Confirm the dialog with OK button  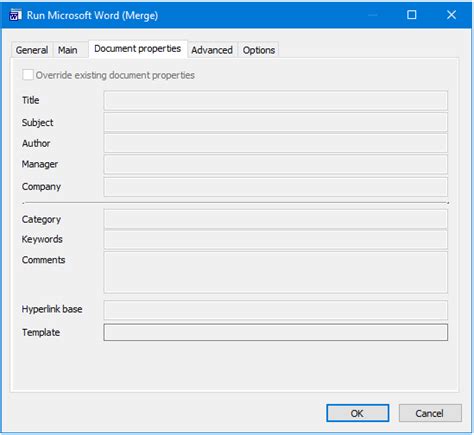[x=358, y=413]
